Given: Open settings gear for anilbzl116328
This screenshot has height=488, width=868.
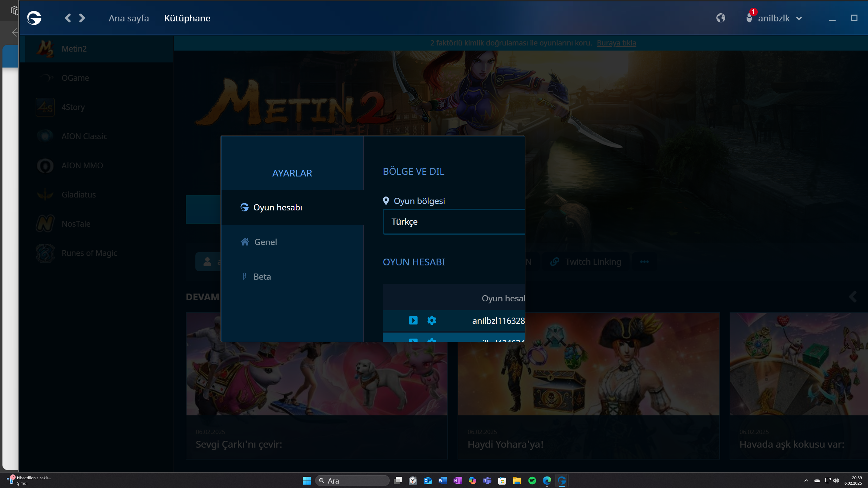Looking at the screenshot, I should click(431, 320).
